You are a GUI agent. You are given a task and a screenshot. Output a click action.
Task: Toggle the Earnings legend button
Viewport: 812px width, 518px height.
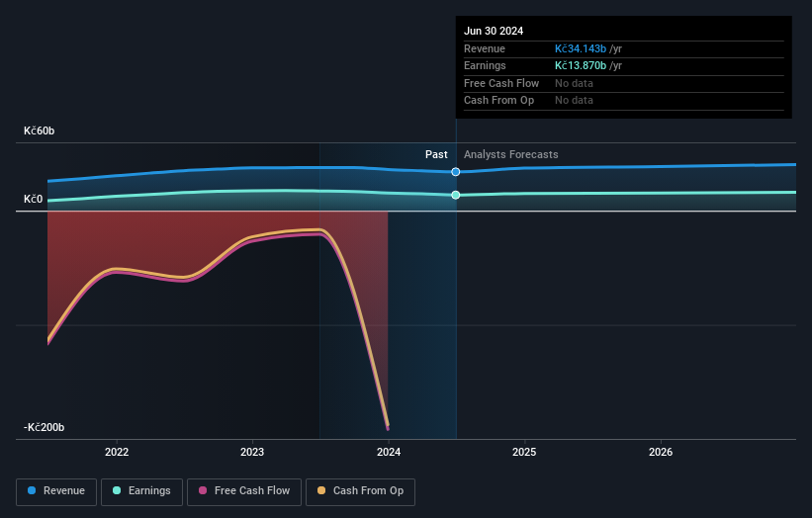(141, 491)
